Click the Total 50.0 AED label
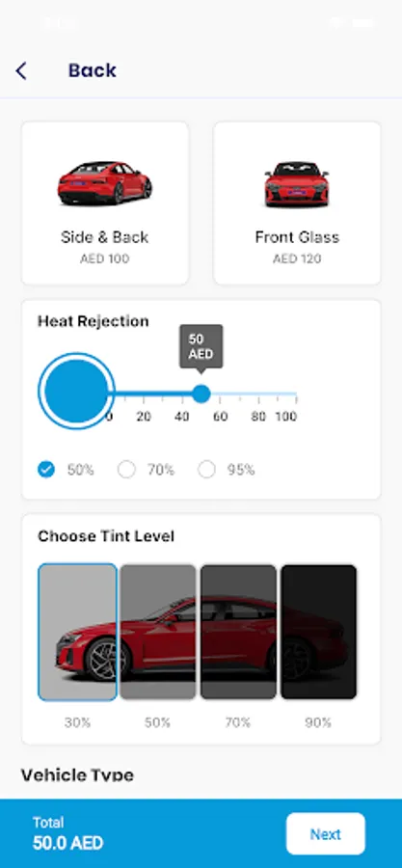This screenshot has width=402, height=868. click(67, 833)
